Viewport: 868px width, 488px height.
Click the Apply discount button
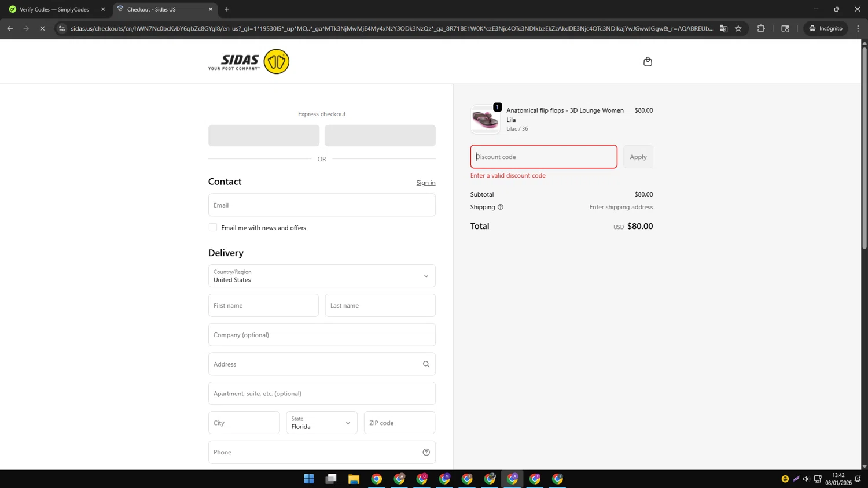(x=638, y=157)
